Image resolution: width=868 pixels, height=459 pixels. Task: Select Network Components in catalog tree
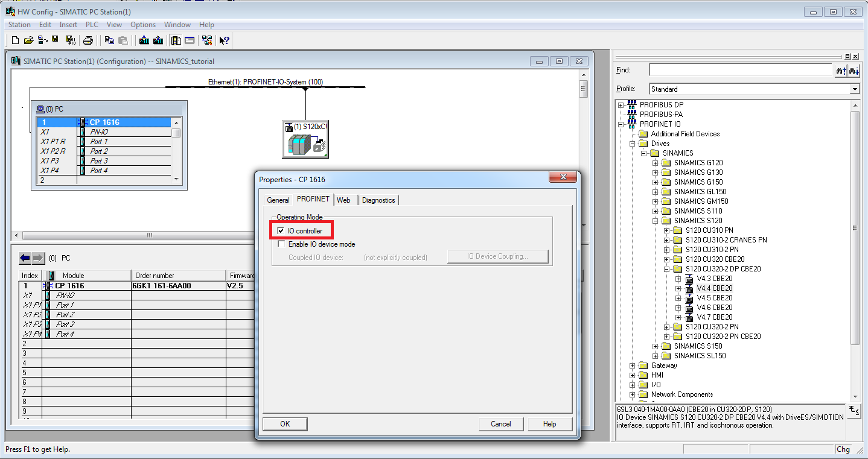pyautogui.click(x=681, y=394)
